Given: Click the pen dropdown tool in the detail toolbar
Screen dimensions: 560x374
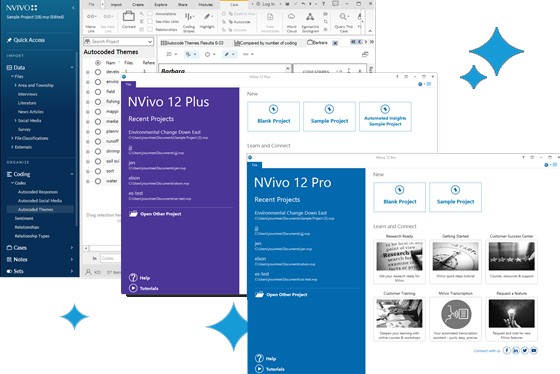Looking at the screenshot, I should (x=229, y=54).
